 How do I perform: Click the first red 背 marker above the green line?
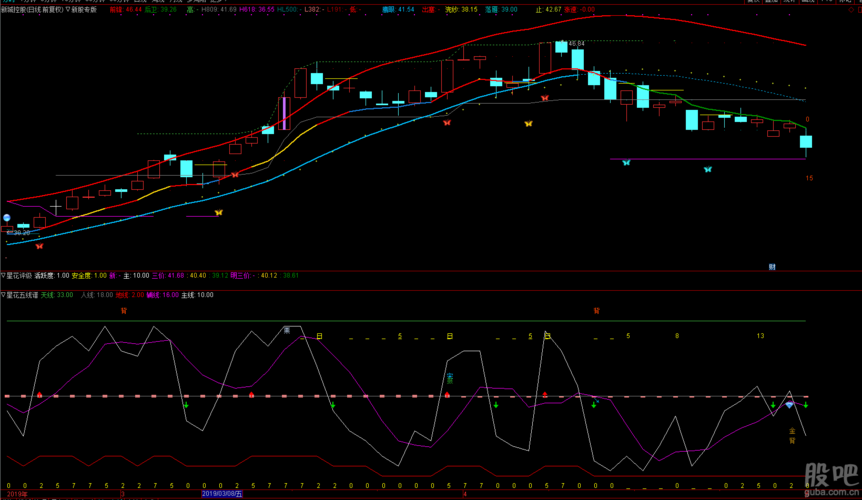(x=124, y=311)
